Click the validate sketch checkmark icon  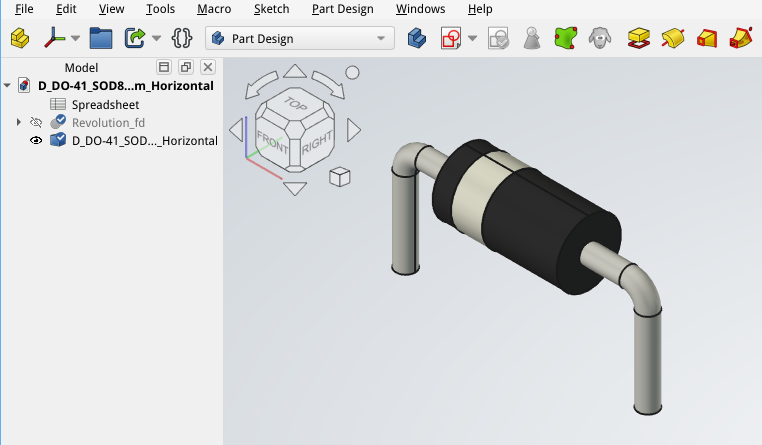pos(498,38)
